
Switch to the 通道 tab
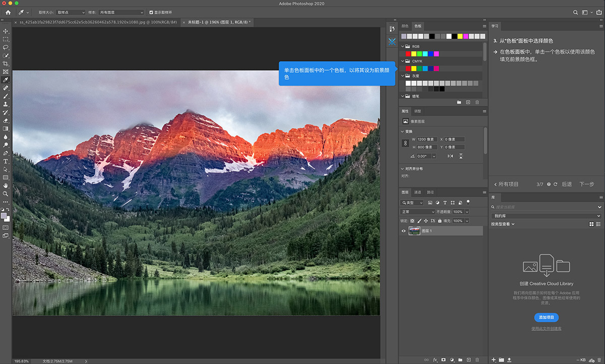(418, 193)
